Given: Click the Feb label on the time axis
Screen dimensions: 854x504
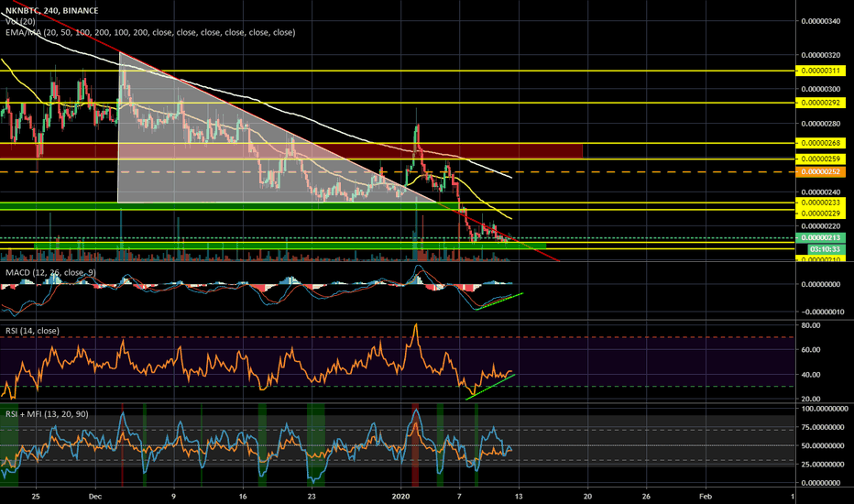Looking at the screenshot, I should 706,497.
